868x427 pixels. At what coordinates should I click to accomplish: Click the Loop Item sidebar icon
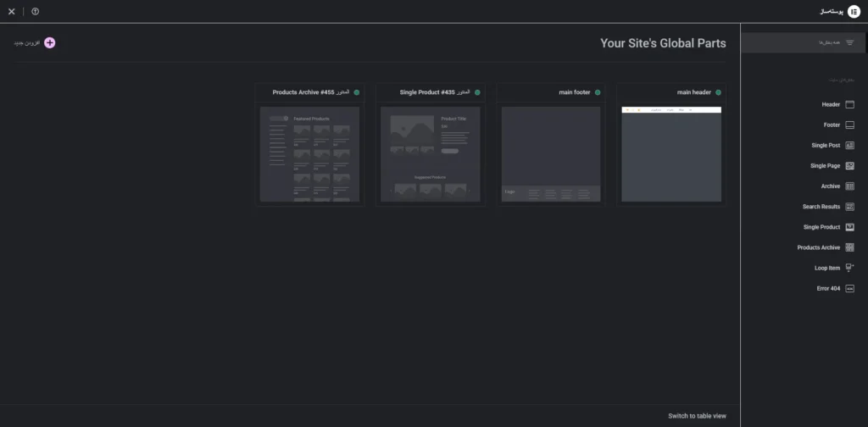849,268
